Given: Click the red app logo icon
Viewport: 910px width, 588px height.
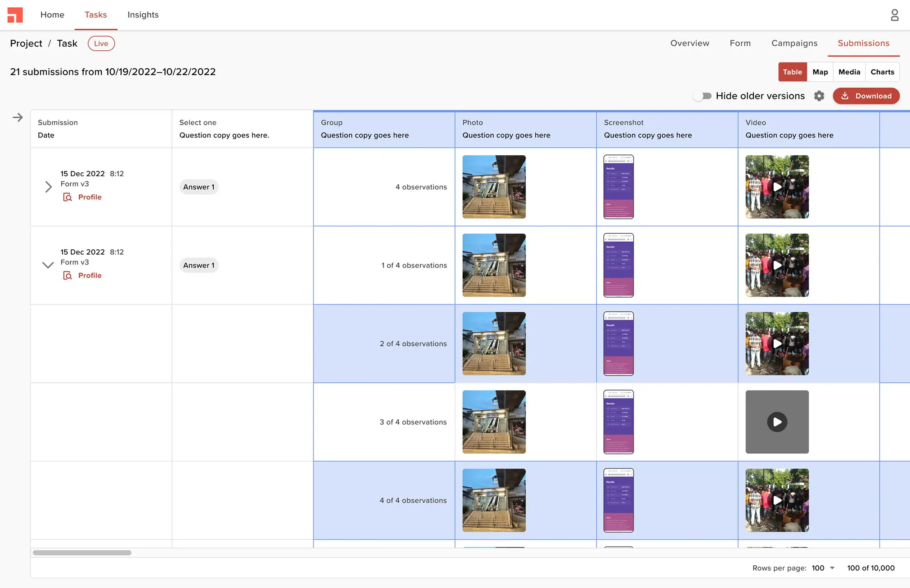Looking at the screenshot, I should tap(15, 15).
